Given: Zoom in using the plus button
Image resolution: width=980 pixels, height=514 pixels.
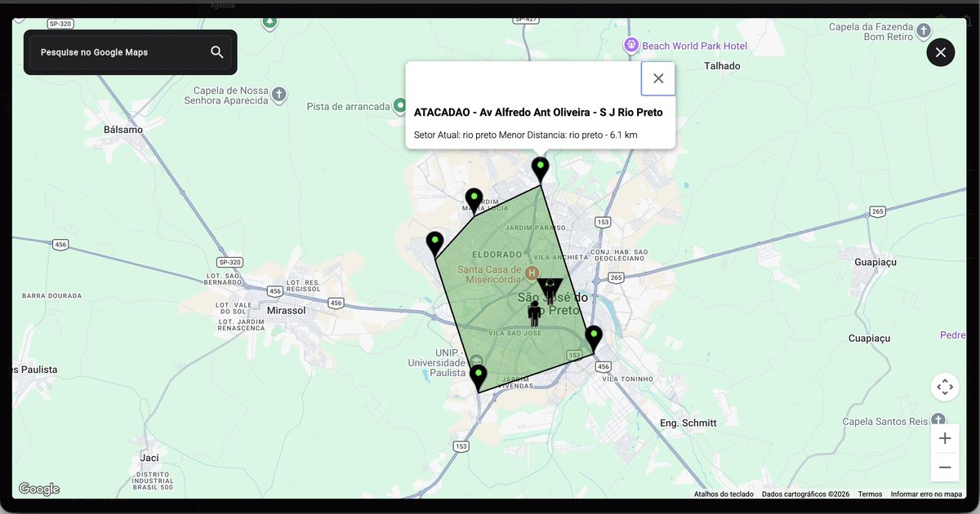Looking at the screenshot, I should click(x=945, y=438).
